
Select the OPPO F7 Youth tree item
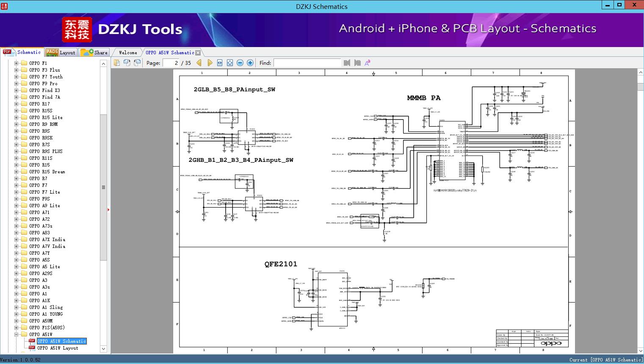coord(46,77)
